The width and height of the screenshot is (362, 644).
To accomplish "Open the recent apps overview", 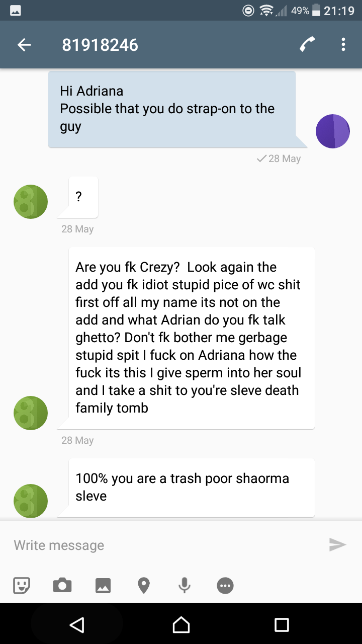I will point(282,624).
